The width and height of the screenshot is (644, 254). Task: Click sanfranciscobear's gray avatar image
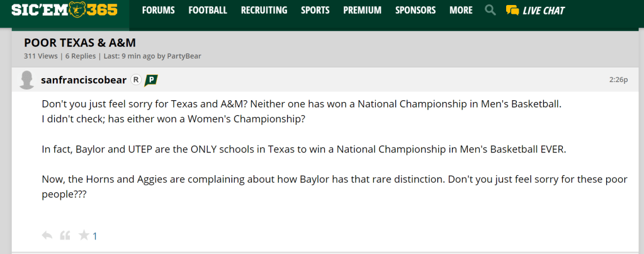coord(27,80)
